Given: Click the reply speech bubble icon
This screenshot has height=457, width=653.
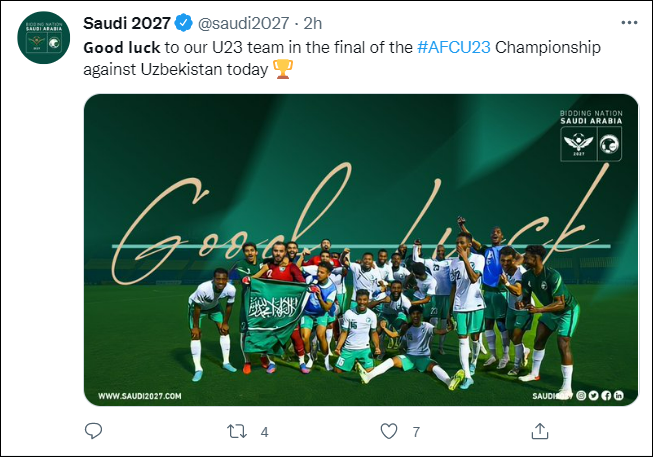Looking at the screenshot, I should pyautogui.click(x=93, y=431).
